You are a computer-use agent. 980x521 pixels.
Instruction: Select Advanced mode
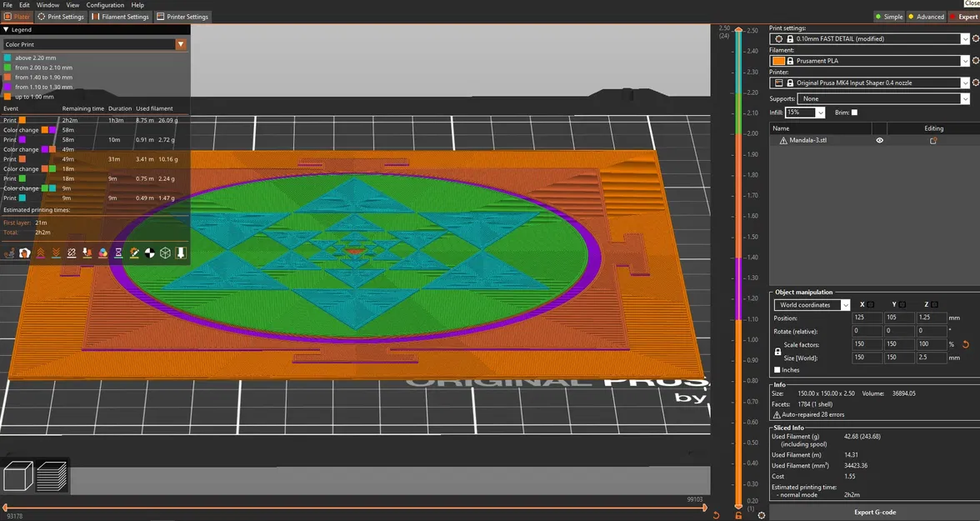point(926,17)
